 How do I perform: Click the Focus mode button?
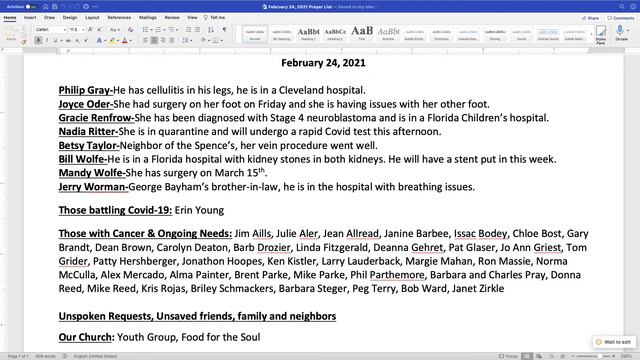pyautogui.click(x=508, y=356)
